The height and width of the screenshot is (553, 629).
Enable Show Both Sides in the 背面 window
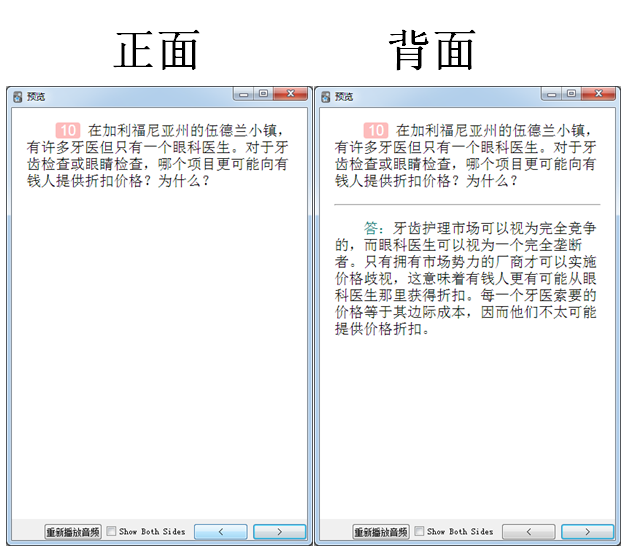[x=420, y=531]
